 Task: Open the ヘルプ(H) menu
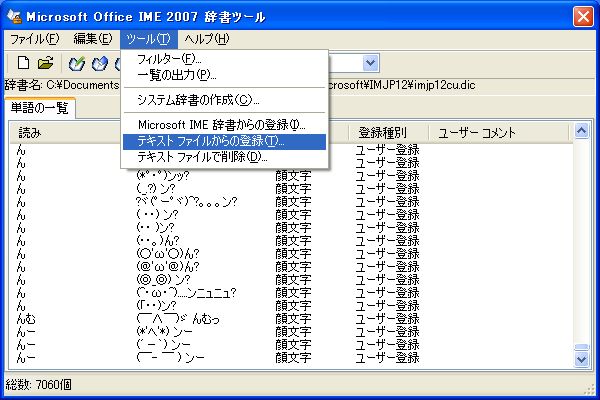207,39
